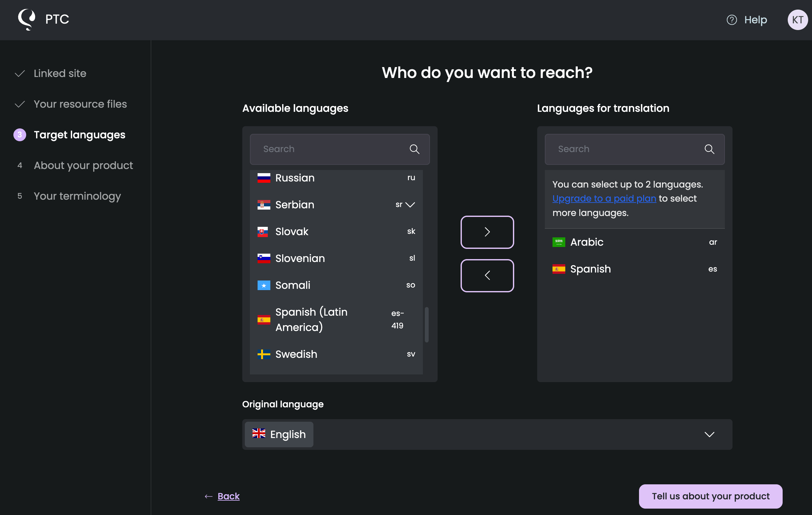Select Arabic in translation languages
Viewport: 812px width, 515px height.
pos(634,242)
